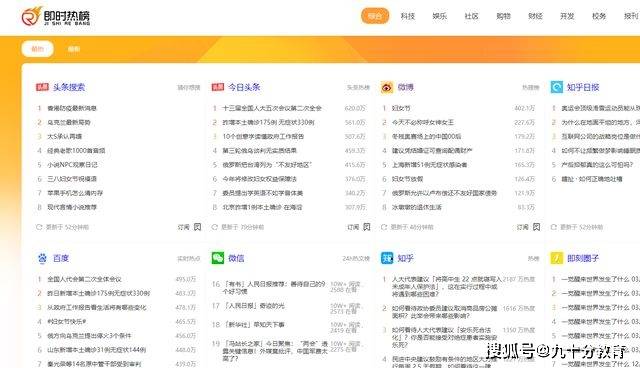Select the white pill tab in orange banner
Viewport: 640px width, 368px height.
pyautogui.click(x=38, y=49)
